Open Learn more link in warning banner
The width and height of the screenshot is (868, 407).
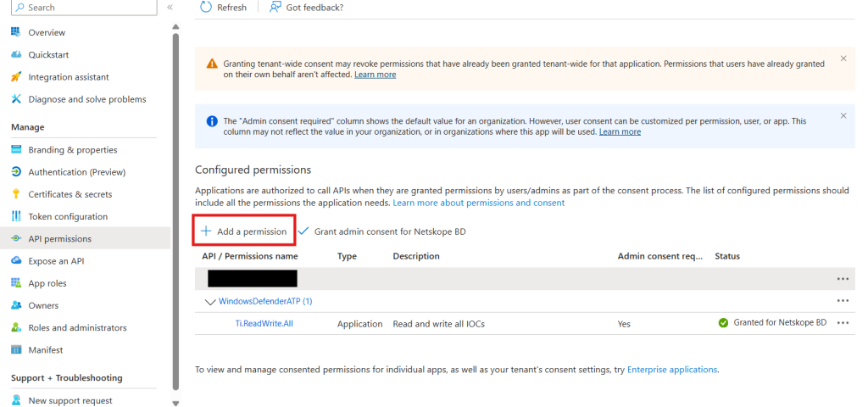(x=376, y=75)
